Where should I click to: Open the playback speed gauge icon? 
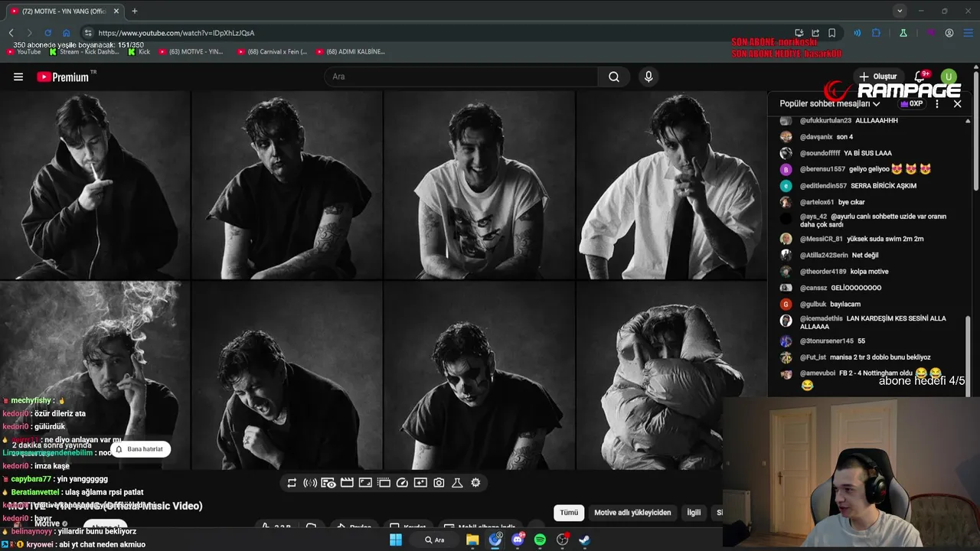pos(402,483)
